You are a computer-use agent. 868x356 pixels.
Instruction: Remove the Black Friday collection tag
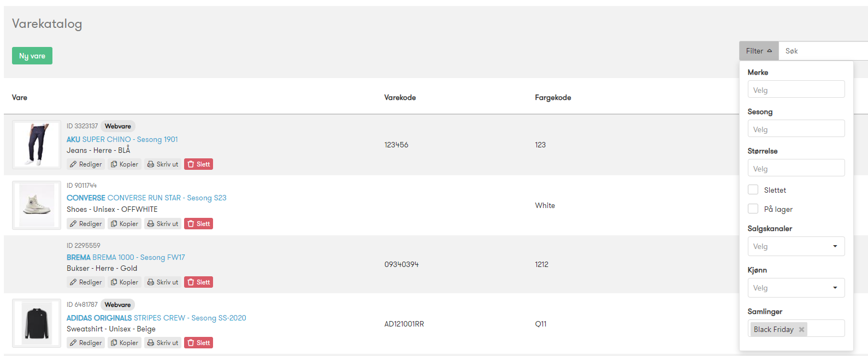[801, 329]
